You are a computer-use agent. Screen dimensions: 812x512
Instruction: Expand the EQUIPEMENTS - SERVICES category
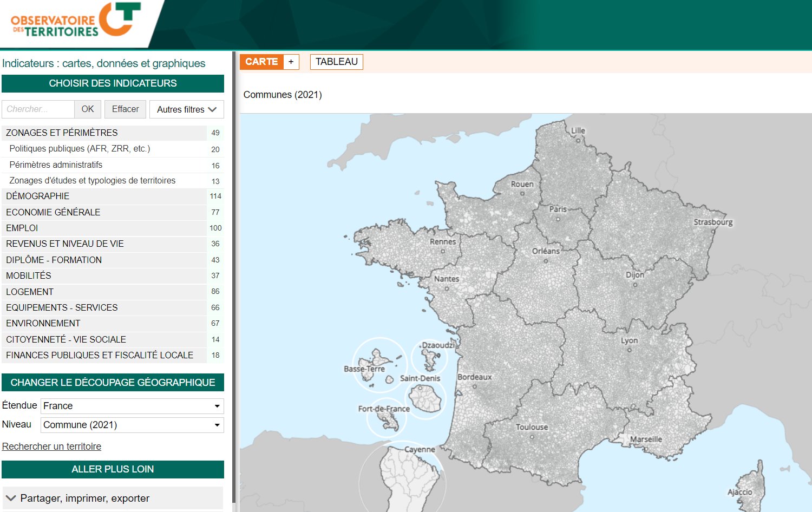point(104,307)
